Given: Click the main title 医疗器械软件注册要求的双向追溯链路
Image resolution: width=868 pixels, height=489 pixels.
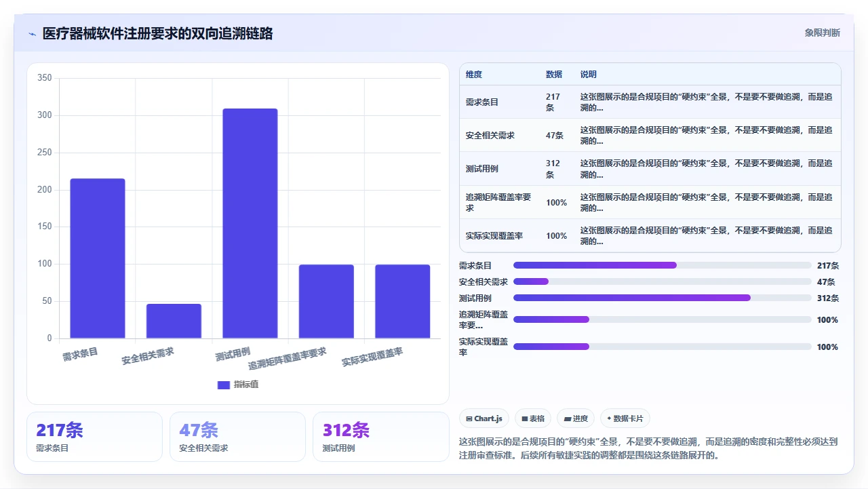Looking at the screenshot, I should click(157, 33).
